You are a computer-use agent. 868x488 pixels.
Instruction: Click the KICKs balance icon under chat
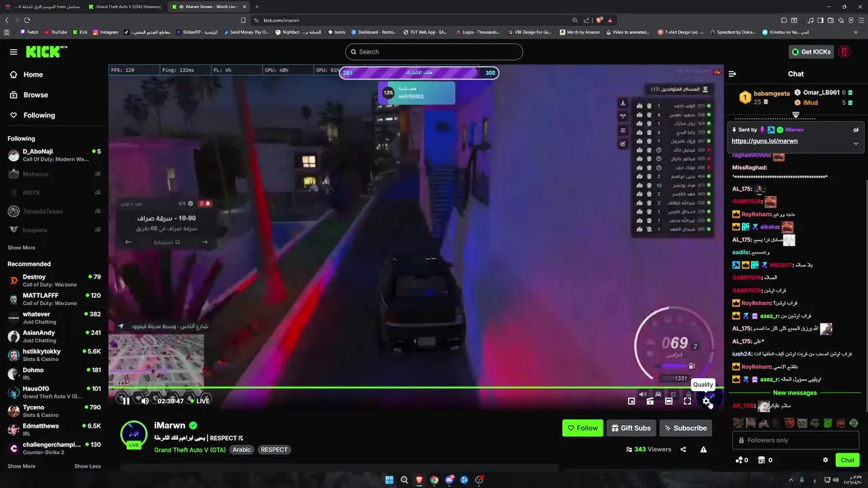coord(741,460)
